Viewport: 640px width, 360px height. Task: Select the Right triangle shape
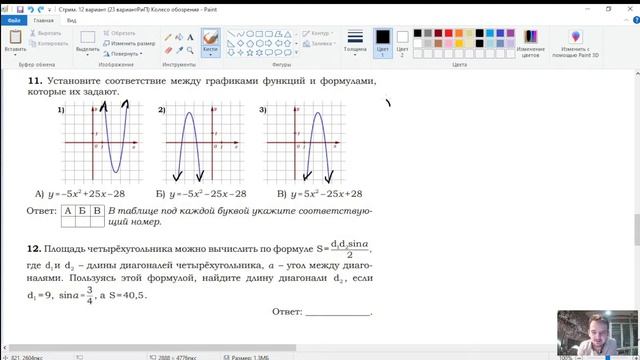(231, 43)
